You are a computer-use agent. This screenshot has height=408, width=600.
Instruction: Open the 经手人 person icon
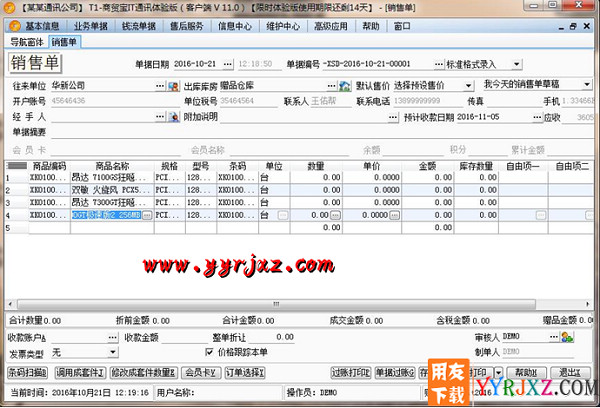[x=174, y=117]
